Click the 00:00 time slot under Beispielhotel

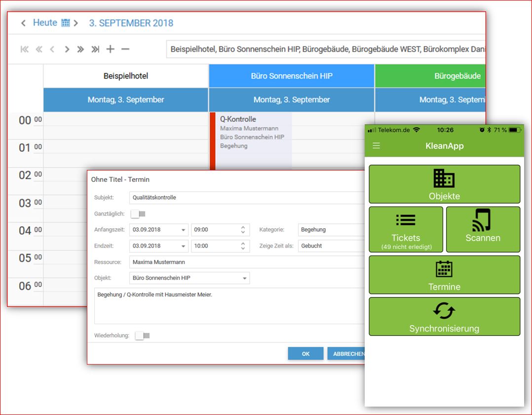[126, 119]
